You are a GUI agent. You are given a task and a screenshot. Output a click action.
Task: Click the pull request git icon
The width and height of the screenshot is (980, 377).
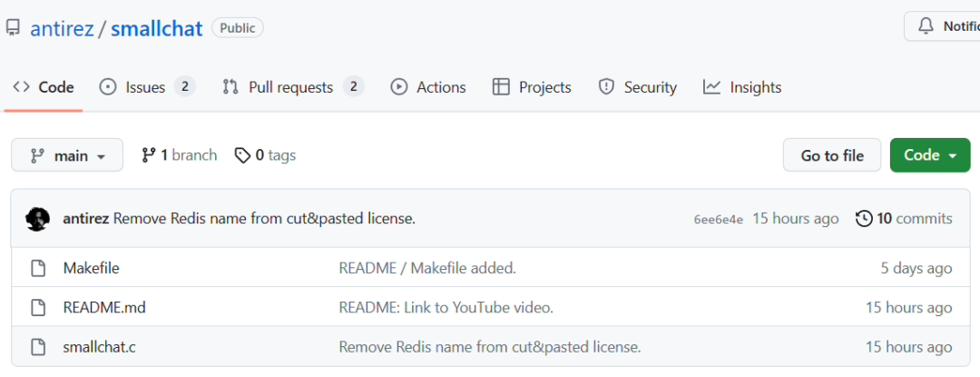(230, 87)
